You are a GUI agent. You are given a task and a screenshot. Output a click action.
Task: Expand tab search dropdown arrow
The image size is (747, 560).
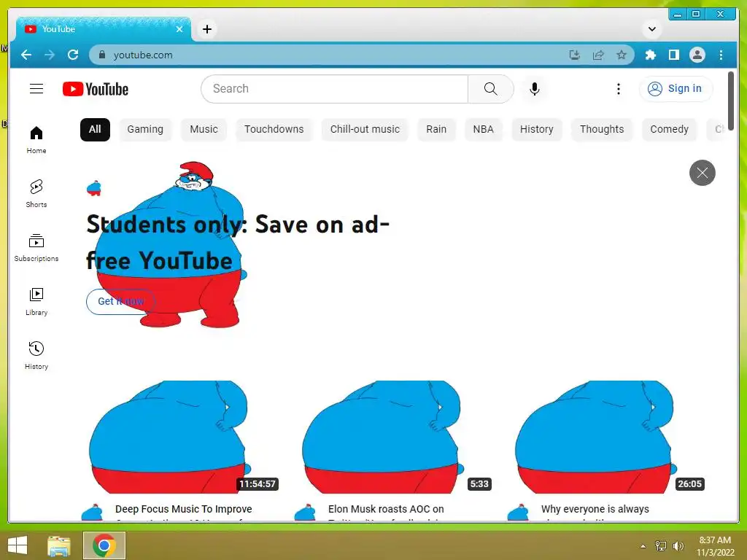[651, 29]
